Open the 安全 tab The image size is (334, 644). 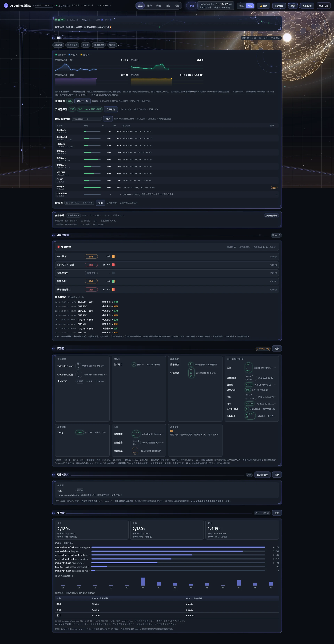click(x=159, y=6)
